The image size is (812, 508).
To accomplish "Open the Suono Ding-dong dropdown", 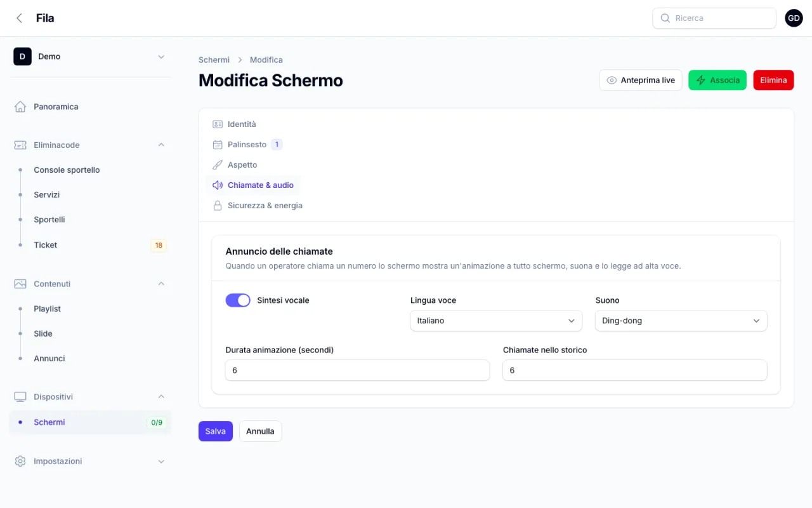I will click(681, 321).
